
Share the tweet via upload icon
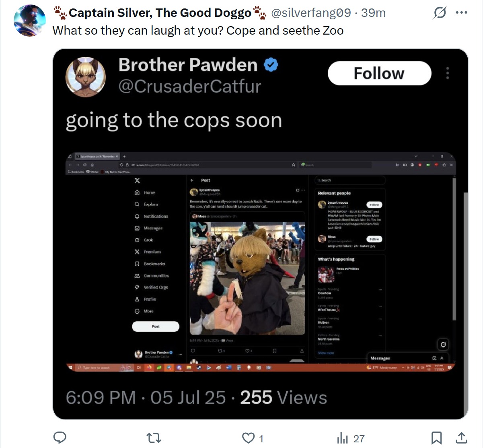tap(461, 438)
